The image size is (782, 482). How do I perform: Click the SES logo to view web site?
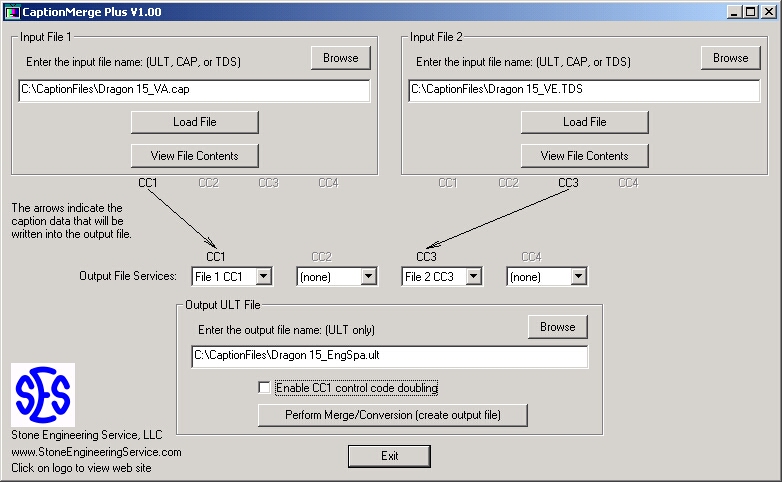42,395
